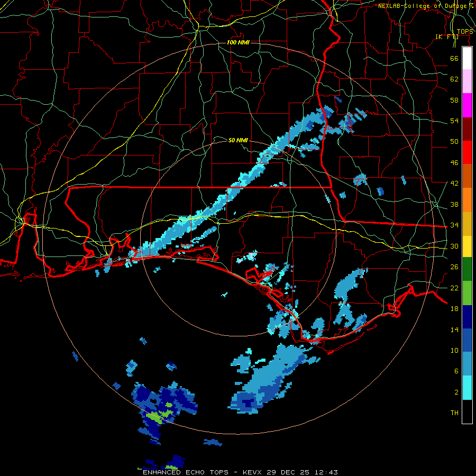The width and height of the screenshot is (476, 476).
Task: Click the light green legend swatch
Action: click(467, 293)
